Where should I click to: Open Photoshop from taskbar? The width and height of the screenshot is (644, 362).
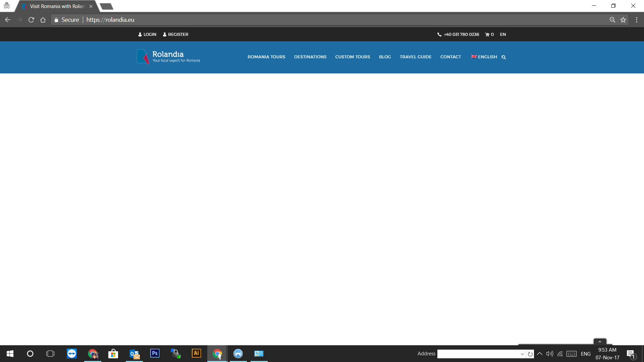click(155, 354)
